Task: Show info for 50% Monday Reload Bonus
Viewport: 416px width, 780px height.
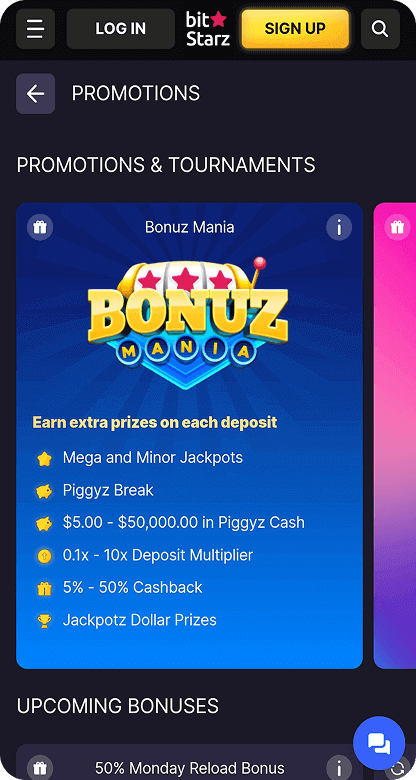Action: tap(339, 767)
